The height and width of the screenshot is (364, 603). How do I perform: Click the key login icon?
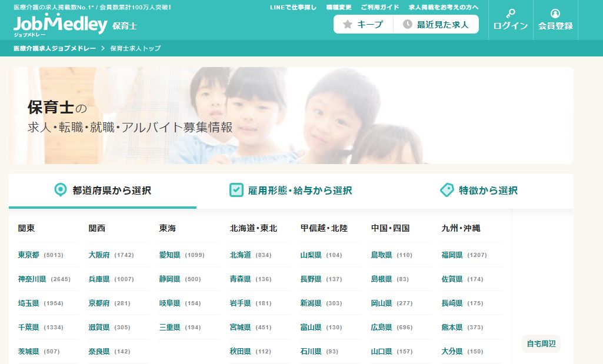pos(511,14)
